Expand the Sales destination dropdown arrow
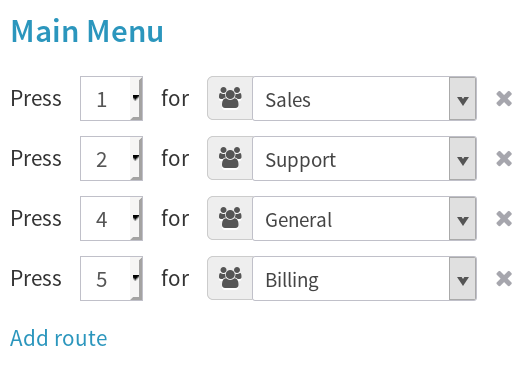The image size is (528, 376). point(463,99)
